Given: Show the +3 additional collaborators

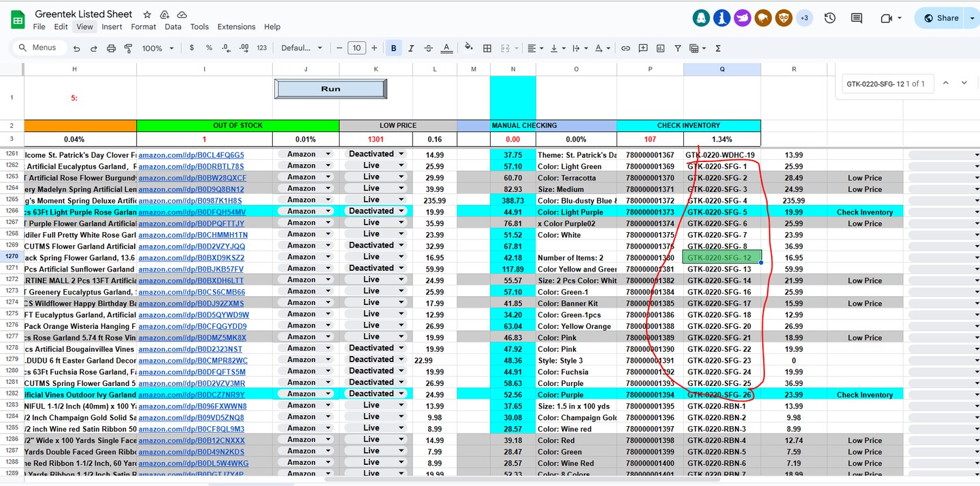Looking at the screenshot, I should [x=804, y=18].
